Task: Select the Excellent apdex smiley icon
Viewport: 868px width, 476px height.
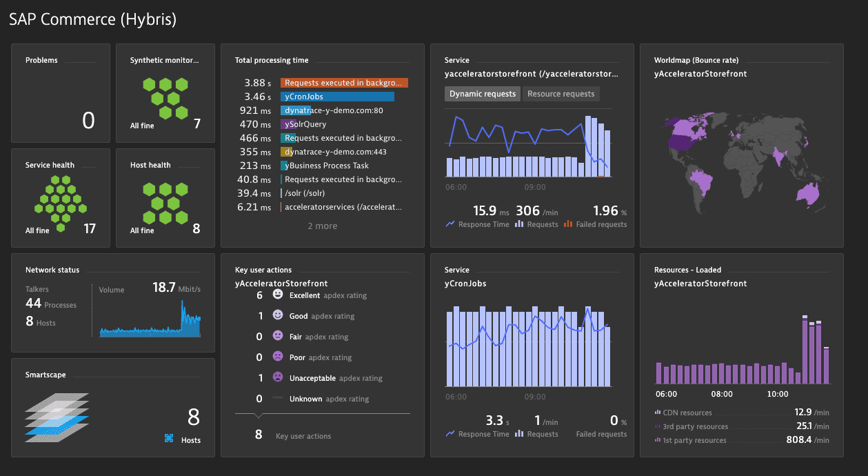Action: click(x=276, y=295)
